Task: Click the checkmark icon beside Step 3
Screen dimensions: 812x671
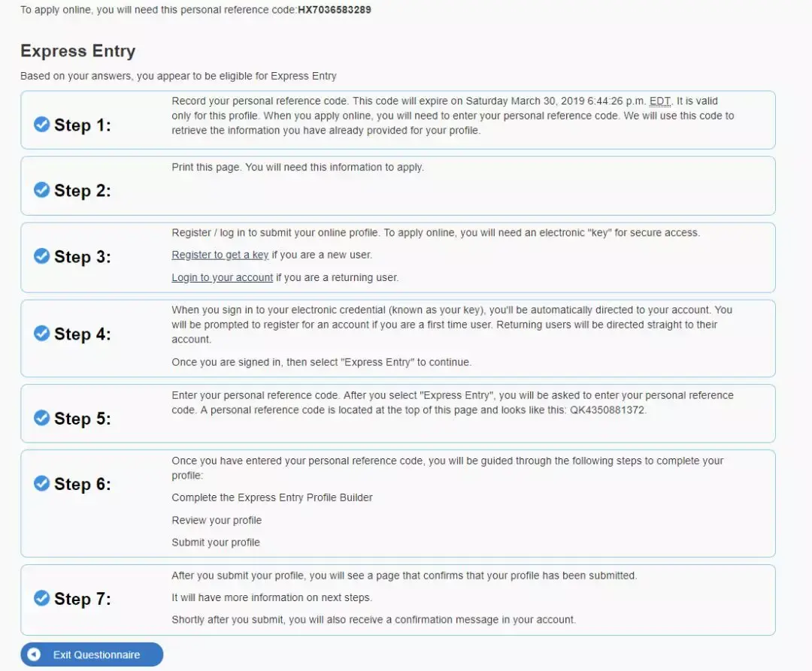Action: [42, 256]
